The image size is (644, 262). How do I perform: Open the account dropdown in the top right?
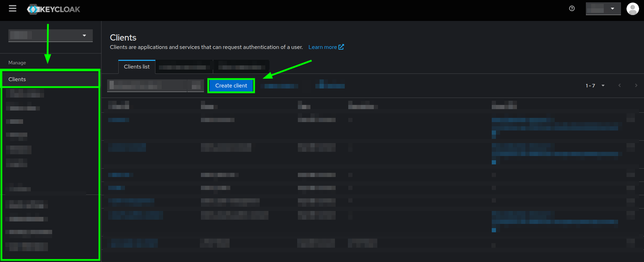[x=603, y=8]
